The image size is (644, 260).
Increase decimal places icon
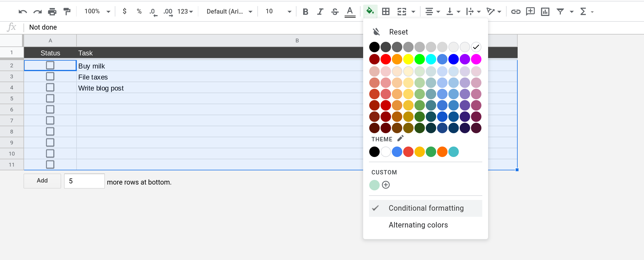click(168, 12)
